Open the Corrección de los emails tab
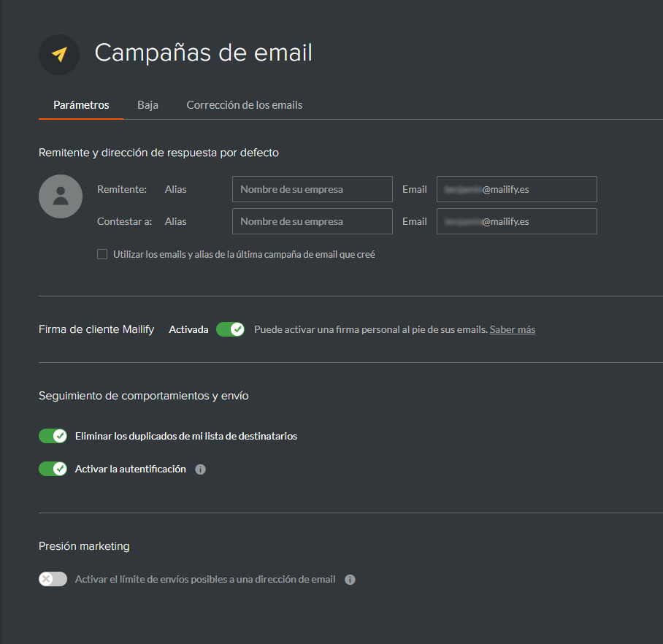The height and width of the screenshot is (644, 663). click(245, 105)
